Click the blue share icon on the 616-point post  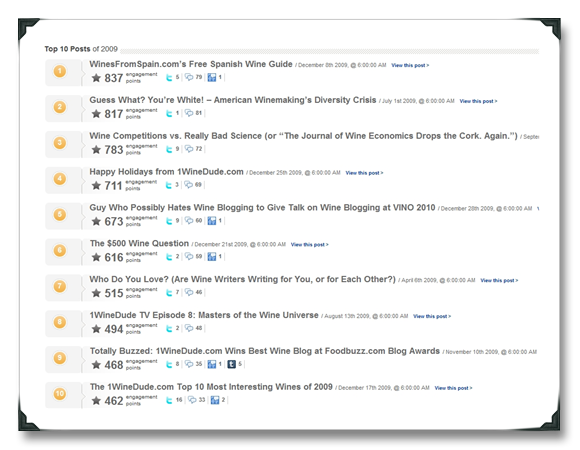[x=212, y=257]
